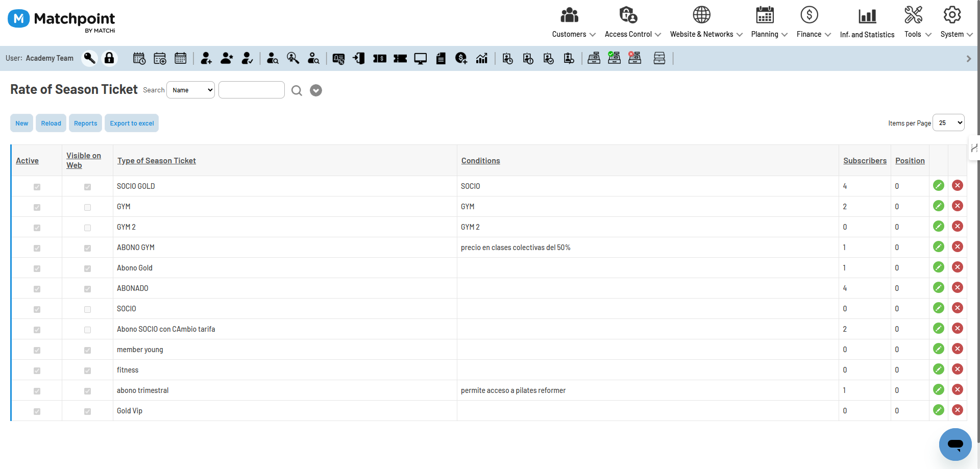This screenshot has width=980, height=469.
Task: Click the cash register with green check icon
Action: [x=614, y=58]
